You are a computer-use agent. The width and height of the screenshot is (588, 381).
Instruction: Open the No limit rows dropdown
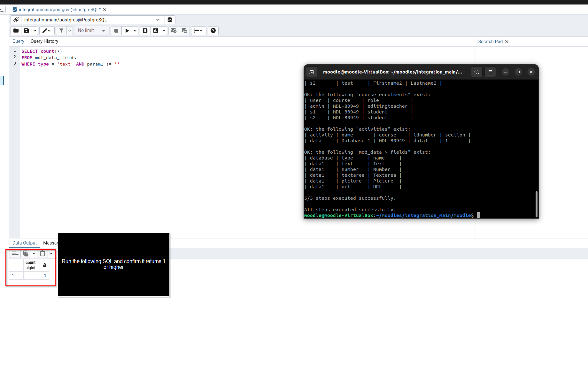[x=91, y=31]
